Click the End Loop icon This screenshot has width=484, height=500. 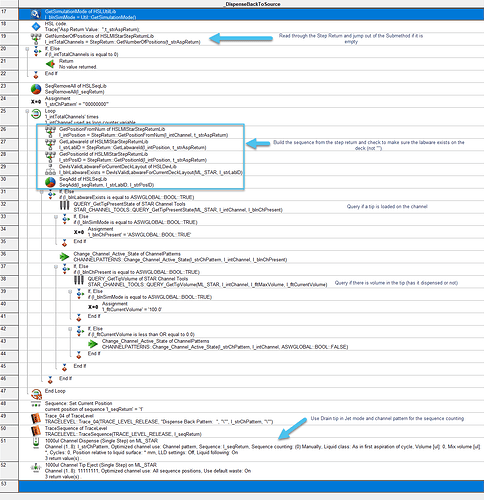click(36, 394)
